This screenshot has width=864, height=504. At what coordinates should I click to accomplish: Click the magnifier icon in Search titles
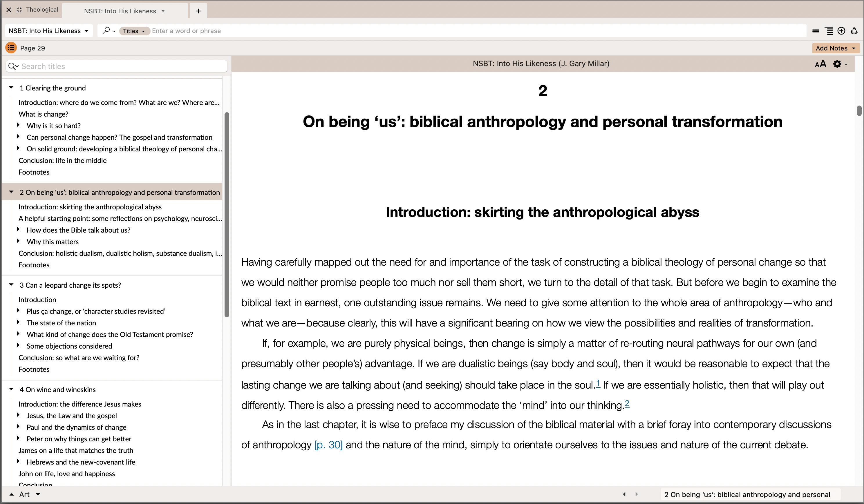click(13, 66)
